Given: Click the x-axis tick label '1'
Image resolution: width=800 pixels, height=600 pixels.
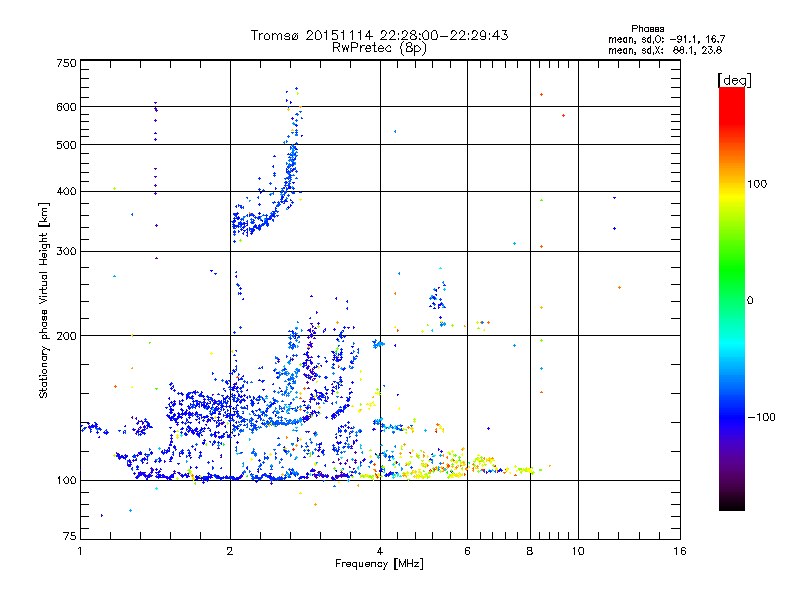Looking at the screenshot, I should [80, 551].
